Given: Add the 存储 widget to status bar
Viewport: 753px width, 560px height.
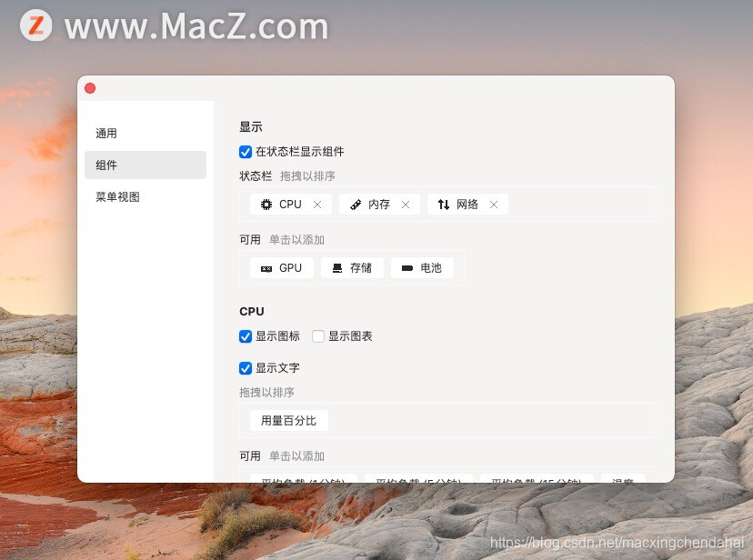Looking at the screenshot, I should [x=352, y=268].
